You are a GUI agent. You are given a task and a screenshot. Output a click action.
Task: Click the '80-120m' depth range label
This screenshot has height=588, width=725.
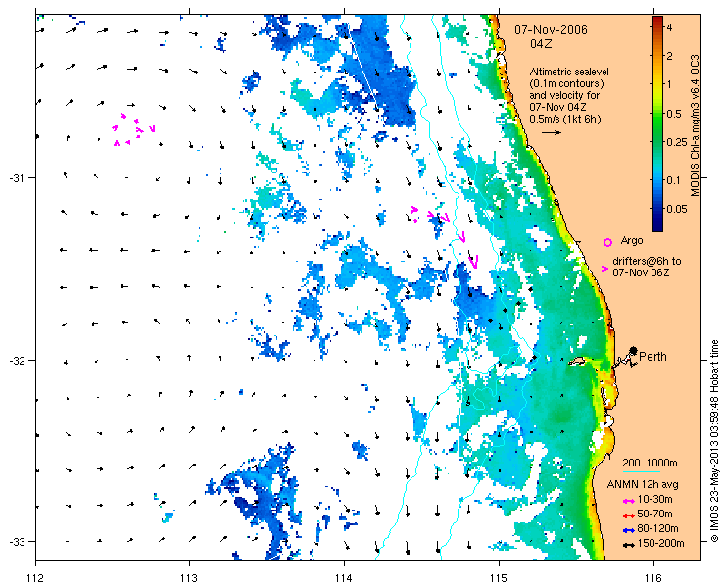click(x=658, y=529)
